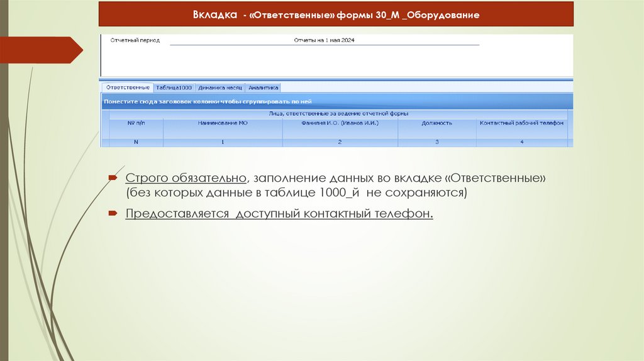This screenshot has height=361, width=644.
Task: Click the Отчетный период field with Отчеты на 1 мая 2024
Action: click(325, 40)
